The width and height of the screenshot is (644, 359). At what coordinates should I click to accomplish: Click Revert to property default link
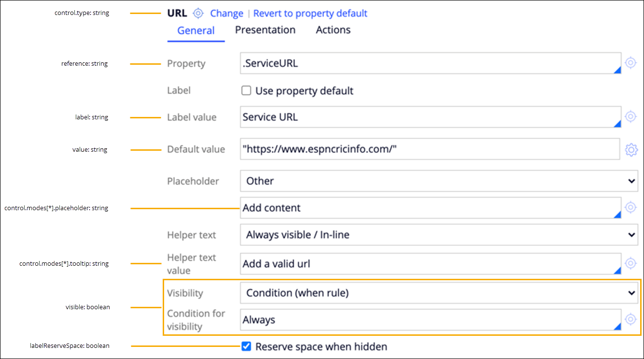[310, 14]
